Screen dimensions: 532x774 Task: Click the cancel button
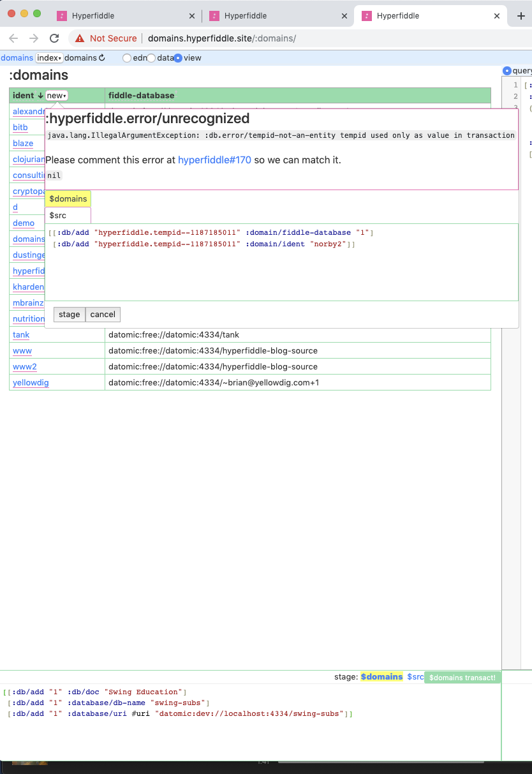coord(103,315)
